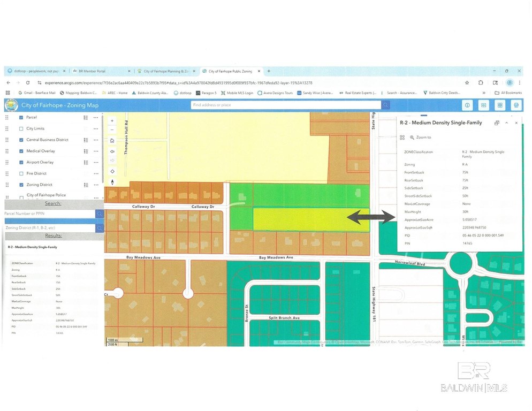Click the Parcel Number or PPIN field
The width and height of the screenshot is (532, 411).
49,214
